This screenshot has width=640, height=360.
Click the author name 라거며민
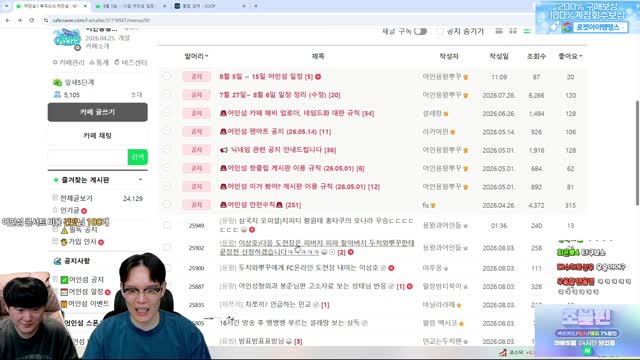436,132
